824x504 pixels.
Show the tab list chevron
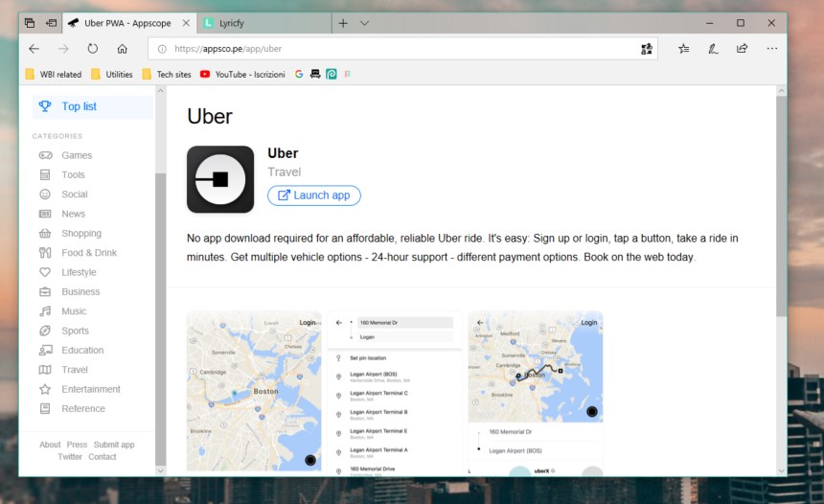(x=364, y=23)
